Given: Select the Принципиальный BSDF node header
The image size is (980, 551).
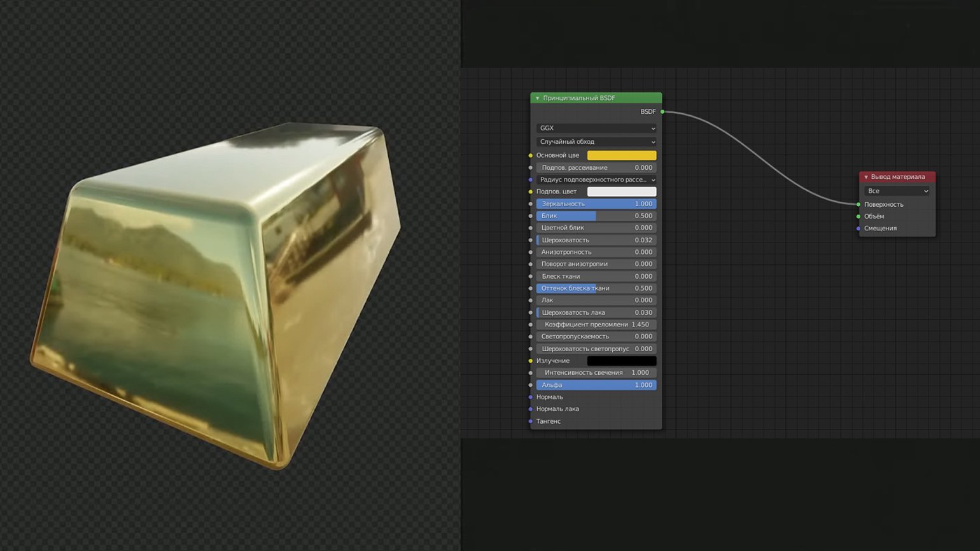Looking at the screenshot, I should click(x=596, y=98).
